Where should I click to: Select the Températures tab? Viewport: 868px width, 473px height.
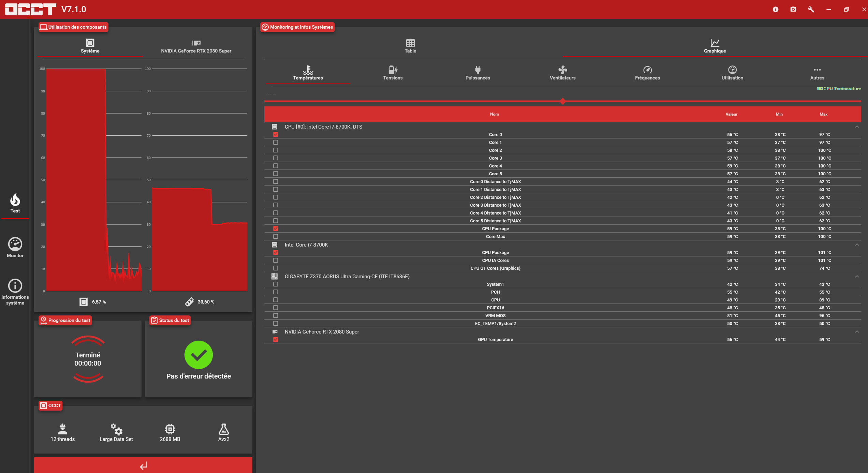308,73
